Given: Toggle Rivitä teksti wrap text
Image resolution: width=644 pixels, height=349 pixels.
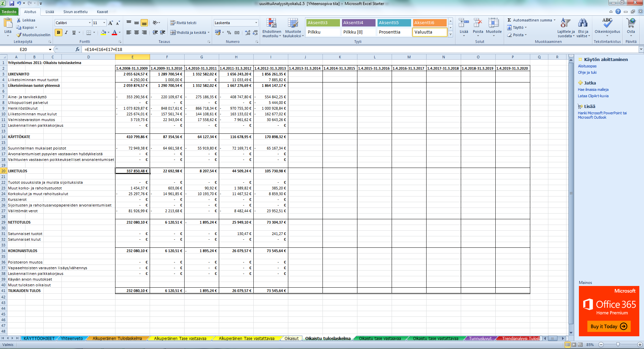Looking at the screenshot, I should coord(183,23).
